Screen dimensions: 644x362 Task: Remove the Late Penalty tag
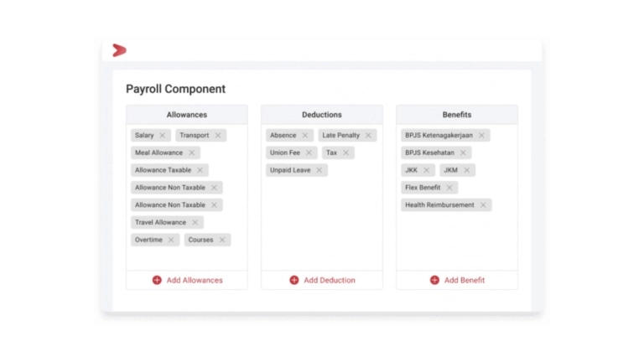(368, 135)
